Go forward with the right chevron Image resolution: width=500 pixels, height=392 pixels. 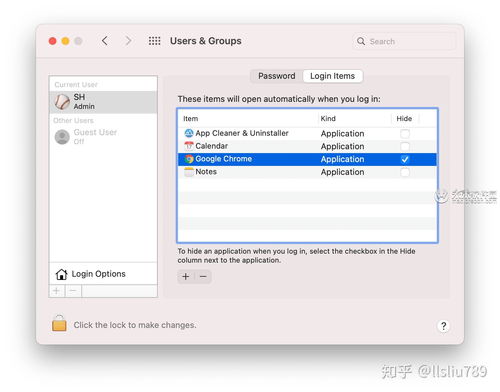pos(128,41)
